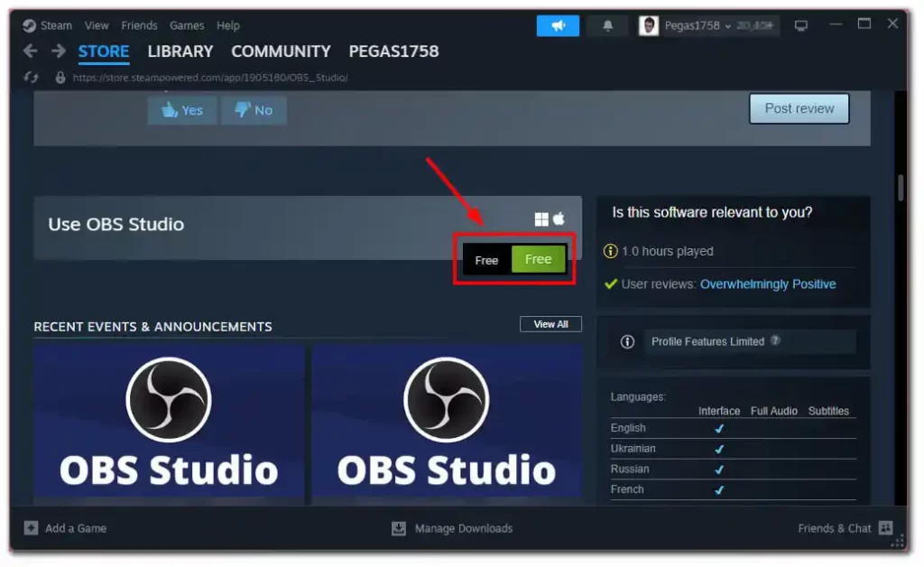924x567 pixels.
Task: Click 'Is this software relevant to you?' heading
Action: [x=712, y=212]
